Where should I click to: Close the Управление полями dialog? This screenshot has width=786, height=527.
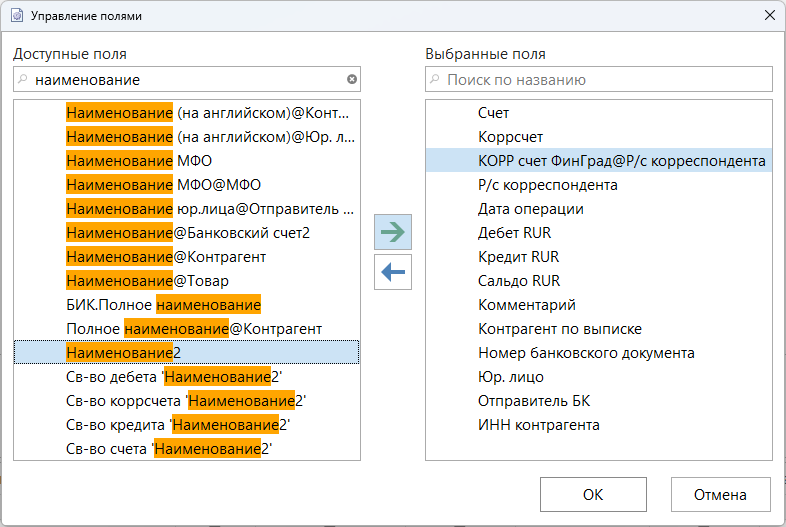click(x=768, y=16)
